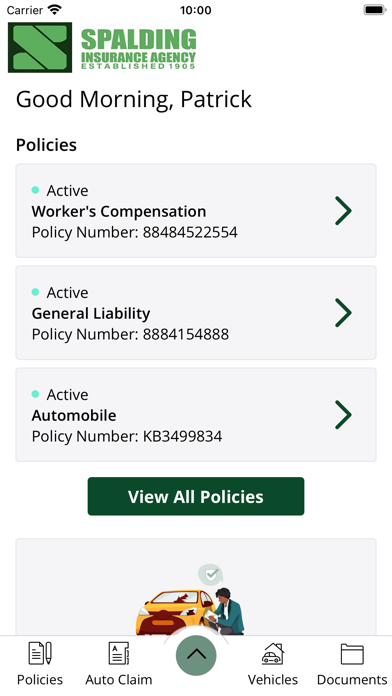Open General Liability policy chevron arrow
This screenshot has width=392, height=696.
pyautogui.click(x=343, y=313)
